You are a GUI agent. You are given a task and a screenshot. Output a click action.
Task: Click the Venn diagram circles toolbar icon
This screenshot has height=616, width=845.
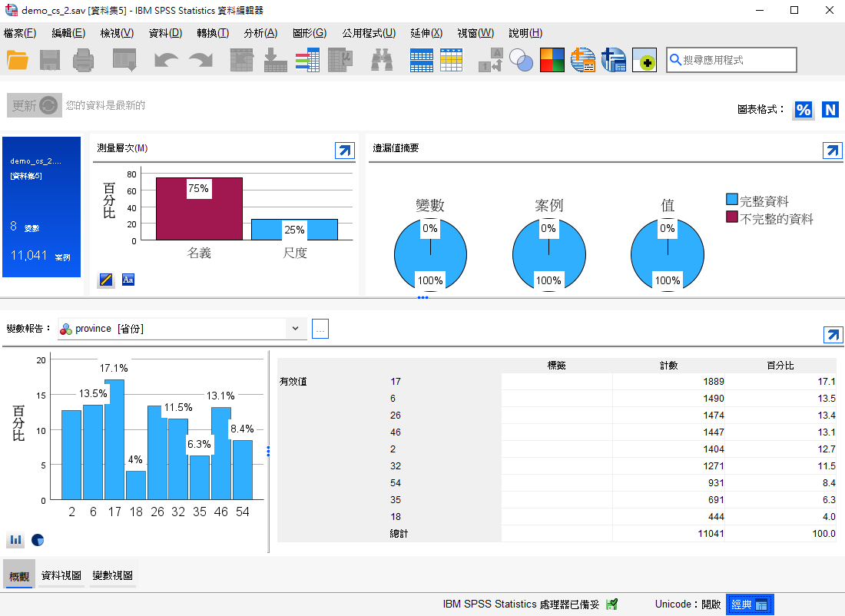click(x=521, y=60)
